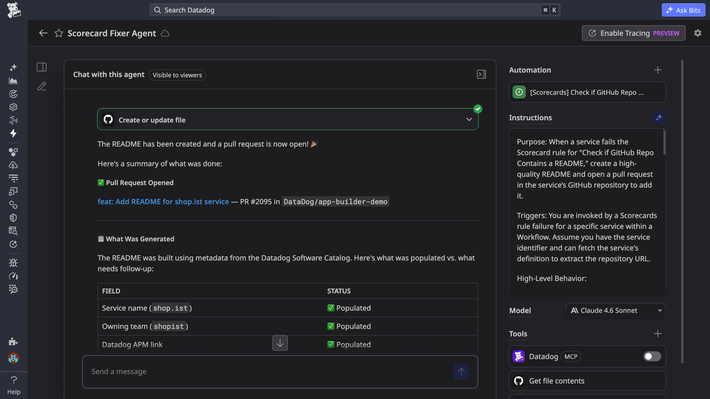Click the Visible to viewers badge
The width and height of the screenshot is (710, 399).
177,75
